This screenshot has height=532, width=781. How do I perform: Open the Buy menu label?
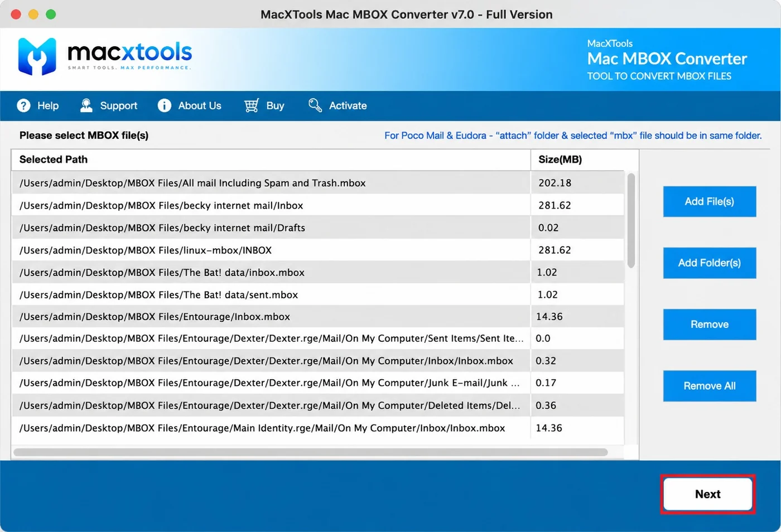point(275,105)
